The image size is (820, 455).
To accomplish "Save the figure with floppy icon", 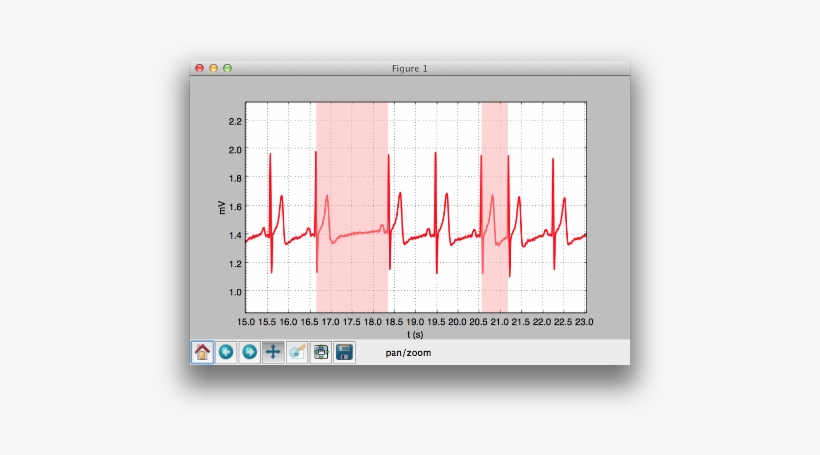I will pos(344,352).
